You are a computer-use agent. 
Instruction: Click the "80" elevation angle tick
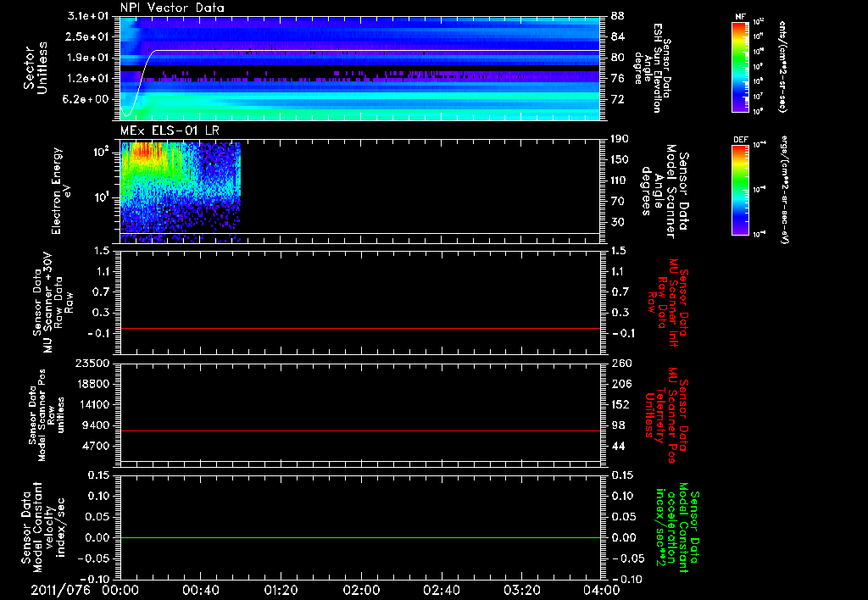click(x=617, y=58)
